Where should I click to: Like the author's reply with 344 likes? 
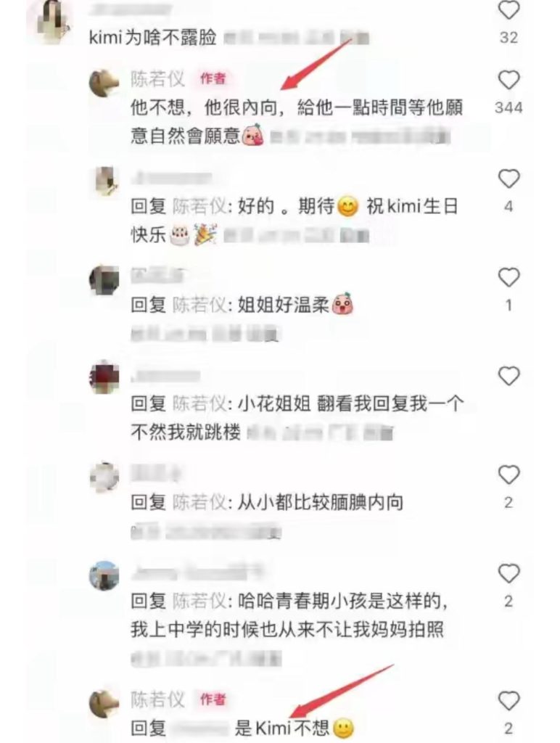click(x=508, y=80)
